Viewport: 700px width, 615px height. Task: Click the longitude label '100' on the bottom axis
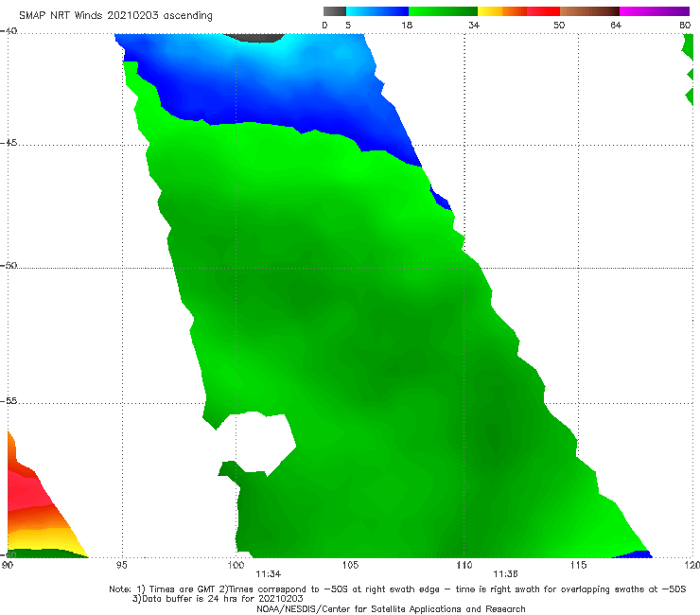coord(236,565)
